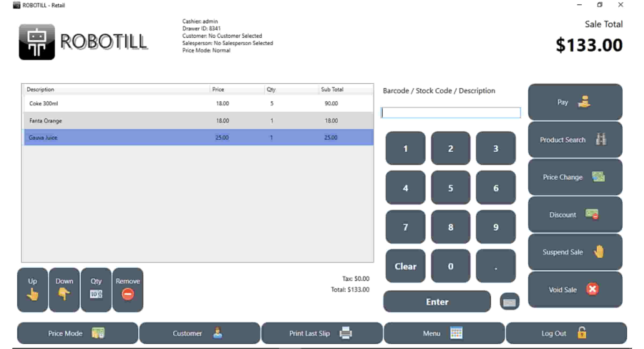Focus the Barcode / Stock Code input field
644x349 pixels.
tap(451, 112)
